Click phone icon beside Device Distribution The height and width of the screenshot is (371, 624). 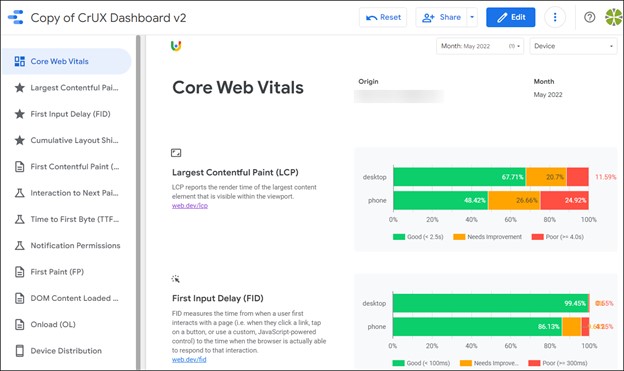[20, 351]
